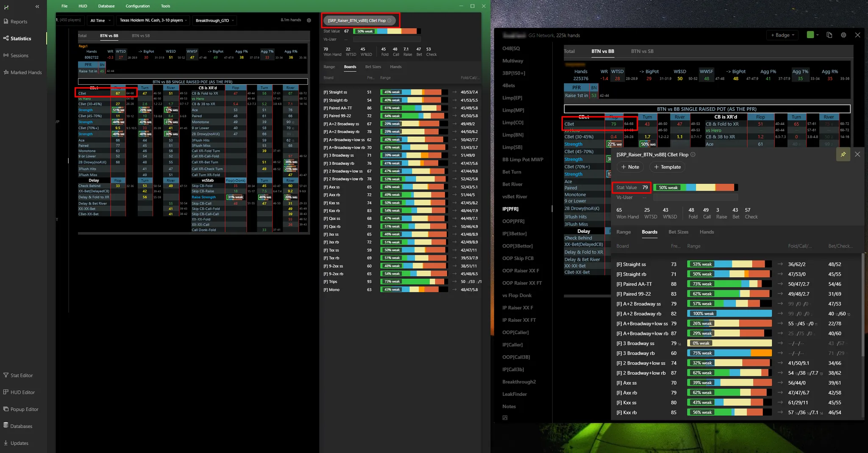Click the settings gear beside 8.1m hands

309,20
